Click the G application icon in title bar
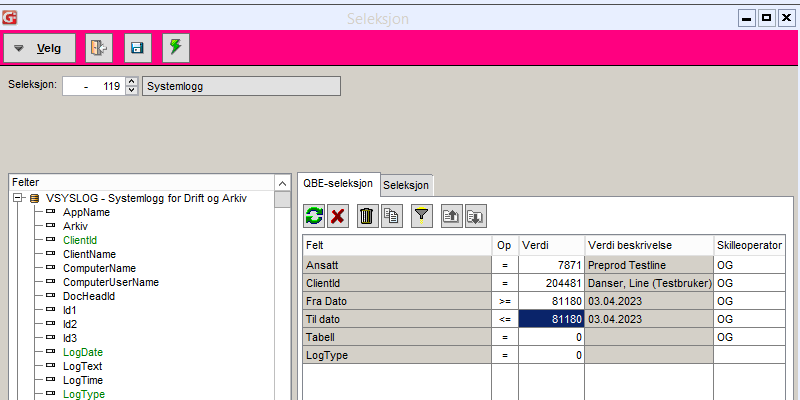Viewport: 800px width, 400px height. (9, 18)
